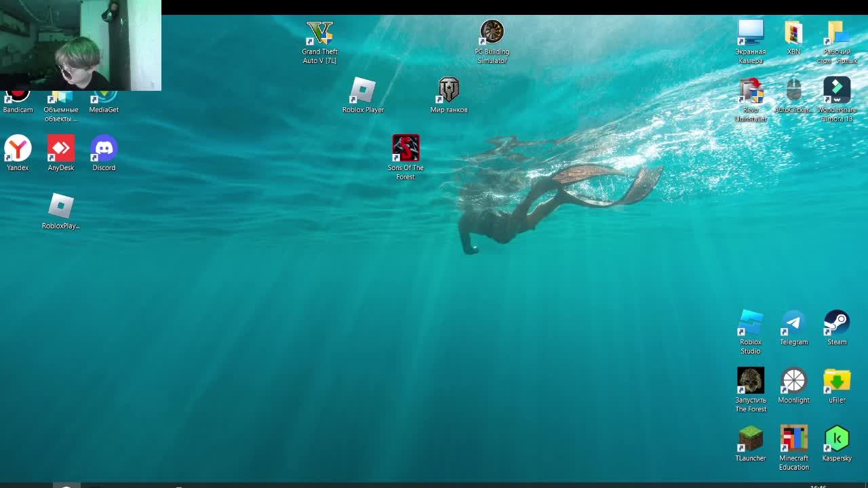The image size is (868, 488).
Task: Select the Minecraft Education shortcut
Action: tap(793, 439)
